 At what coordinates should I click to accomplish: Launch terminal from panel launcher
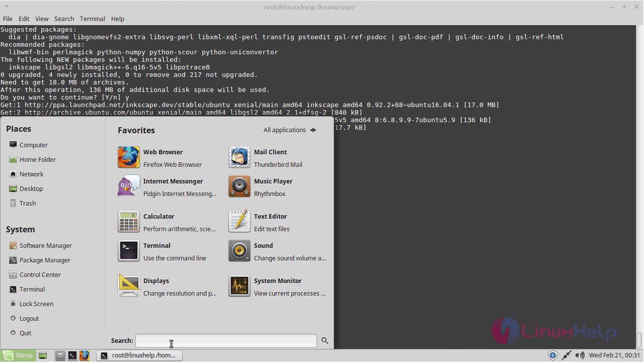click(x=72, y=355)
